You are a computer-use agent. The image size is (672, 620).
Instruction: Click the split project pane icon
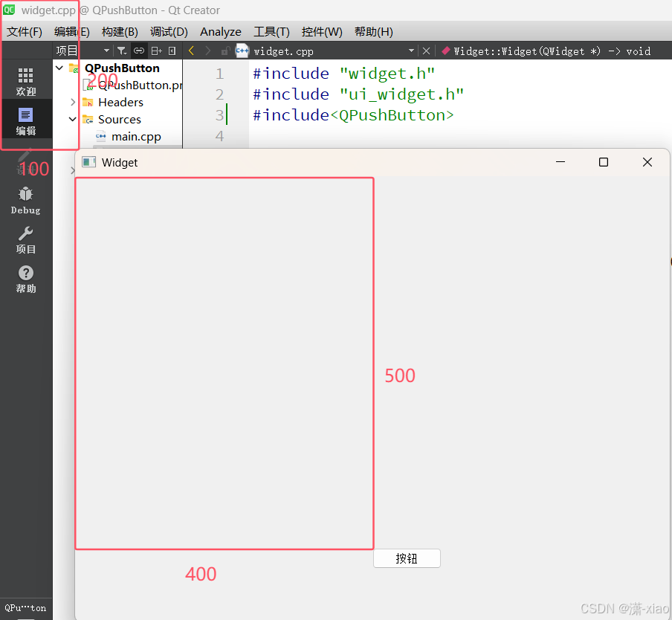[x=156, y=51]
